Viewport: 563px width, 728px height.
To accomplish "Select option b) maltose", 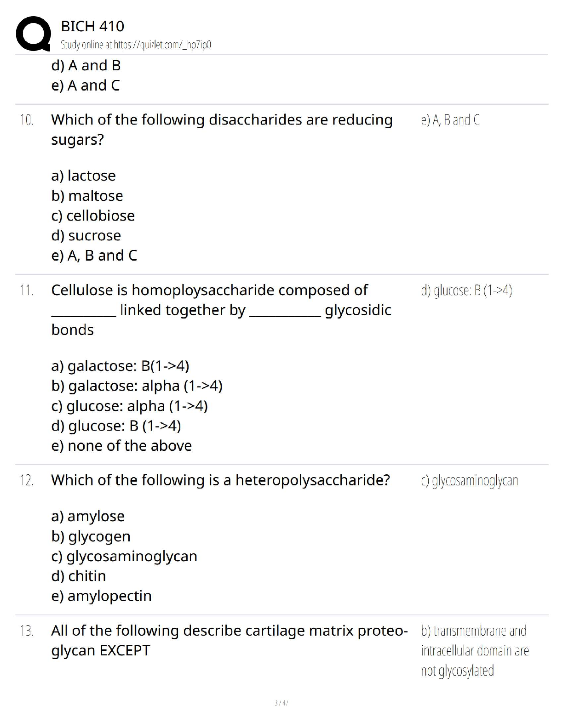I will pyautogui.click(x=87, y=196).
